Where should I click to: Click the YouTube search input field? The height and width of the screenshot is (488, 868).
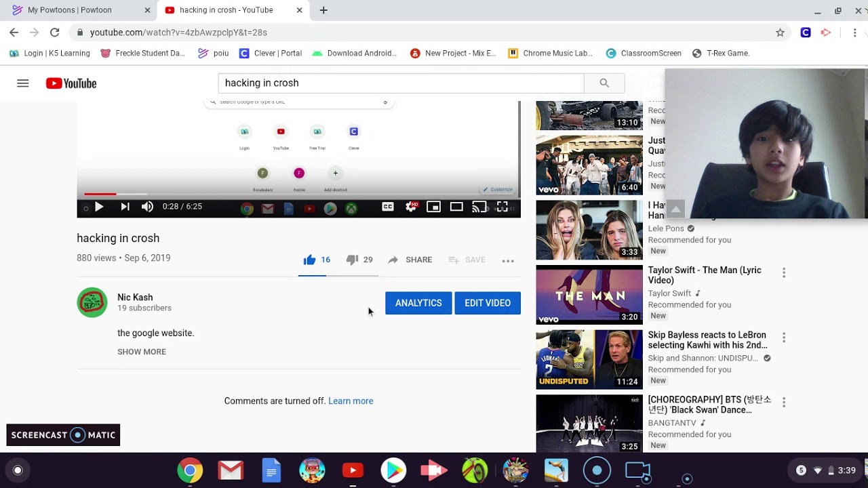click(x=401, y=83)
